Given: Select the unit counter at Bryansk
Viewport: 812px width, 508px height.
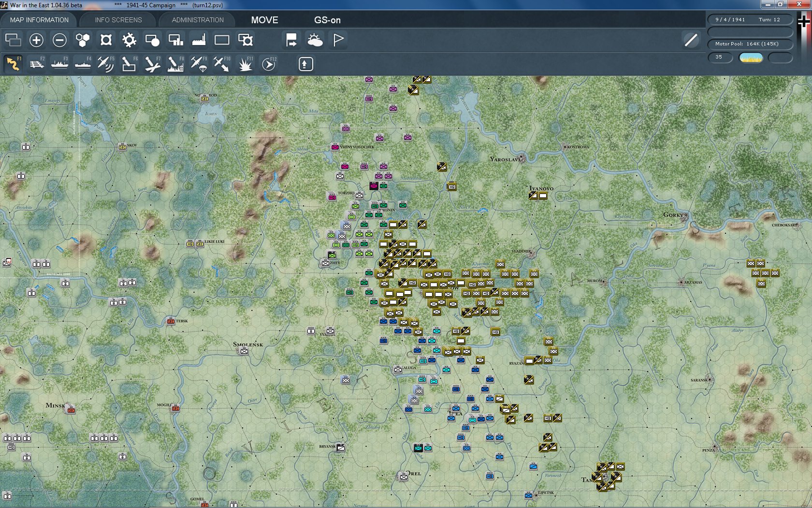Looking at the screenshot, I should [341, 448].
